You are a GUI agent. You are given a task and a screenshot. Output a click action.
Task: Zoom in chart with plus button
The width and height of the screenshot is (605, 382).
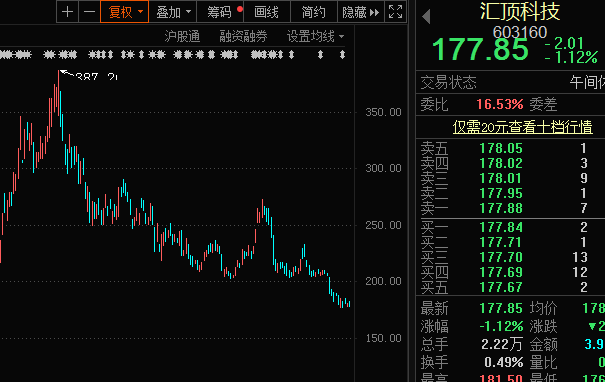coord(68,12)
